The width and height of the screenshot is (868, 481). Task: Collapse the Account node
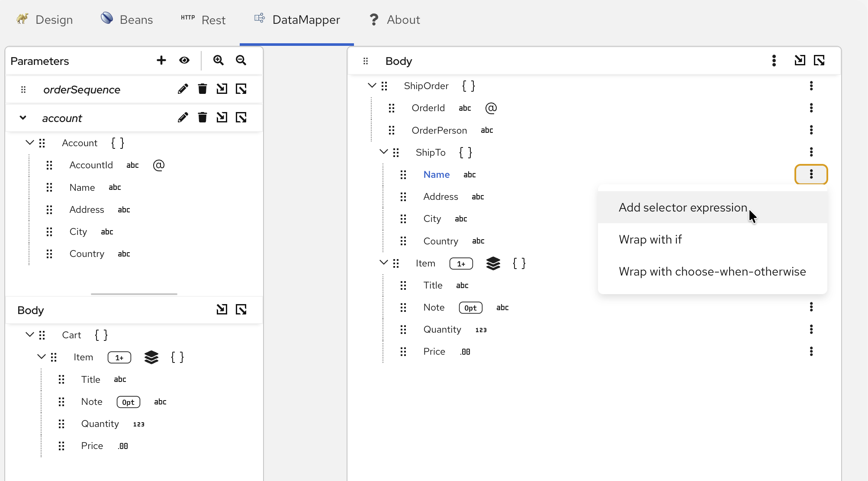[29, 142]
